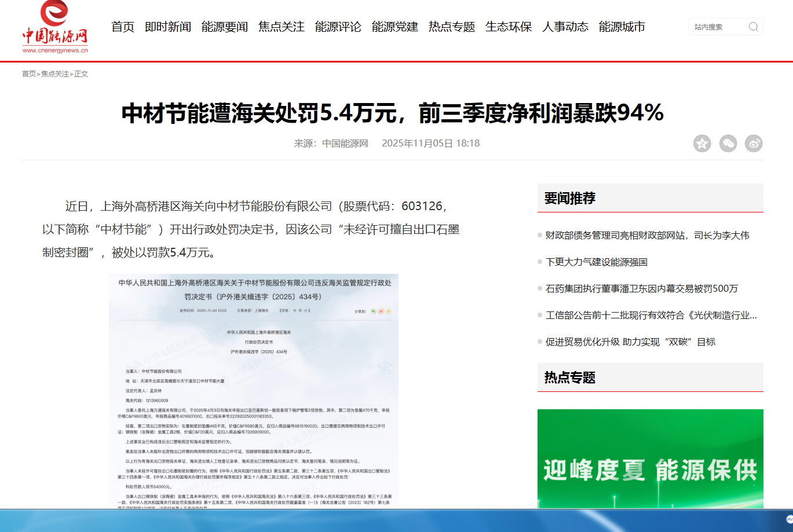
Task: Click the 中国能源网 site logo
Action: [x=55, y=27]
